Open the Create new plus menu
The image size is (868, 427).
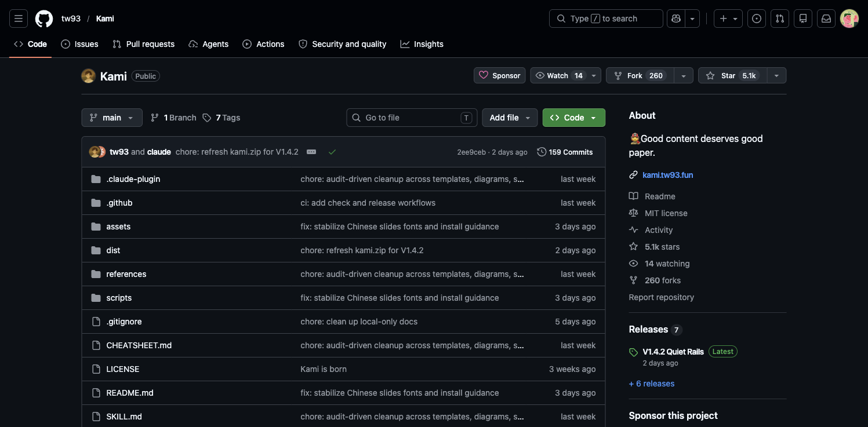[x=728, y=19]
